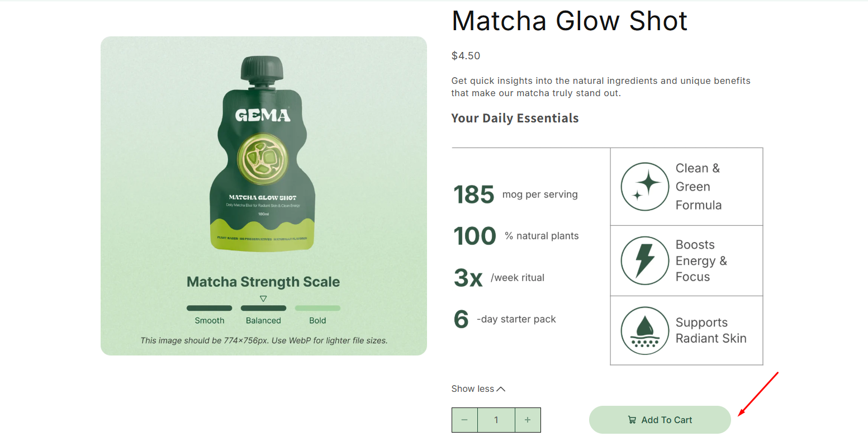
Task: Collapse details with Show less
Action: 473,389
